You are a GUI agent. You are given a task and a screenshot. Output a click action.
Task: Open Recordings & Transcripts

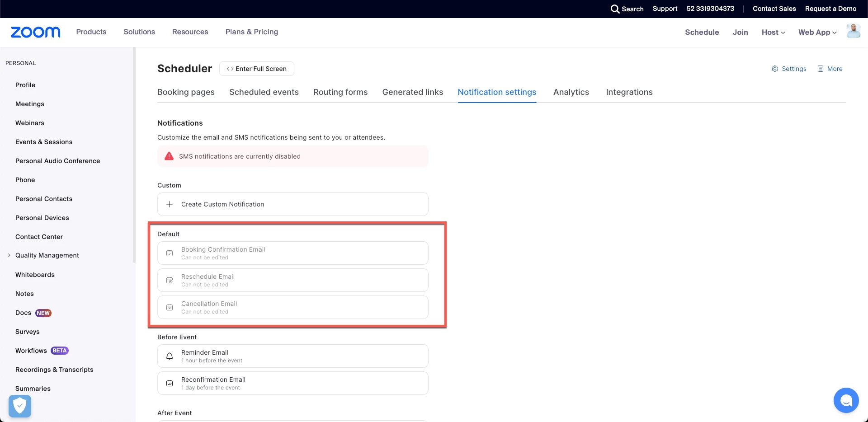(x=54, y=370)
